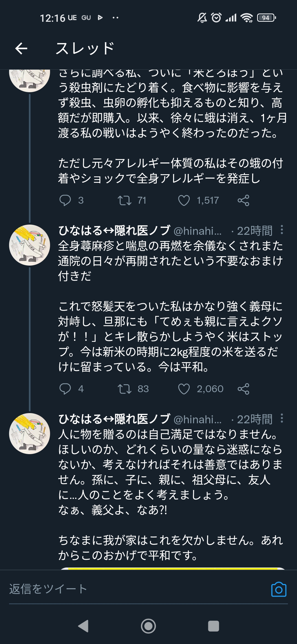297x644 pixels.
Task: Open @hinahi handle on bottom tweet
Action: [x=197, y=419]
